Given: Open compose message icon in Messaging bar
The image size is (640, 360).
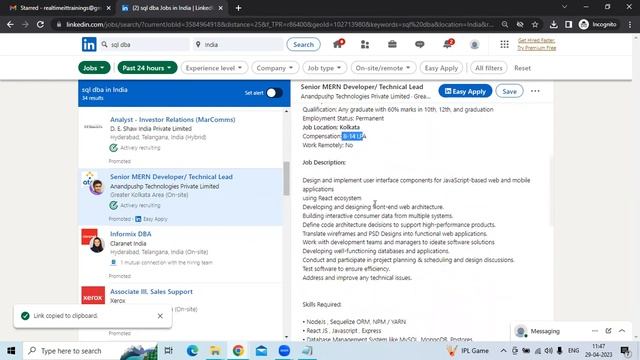Looking at the screenshot, I should click(608, 331).
